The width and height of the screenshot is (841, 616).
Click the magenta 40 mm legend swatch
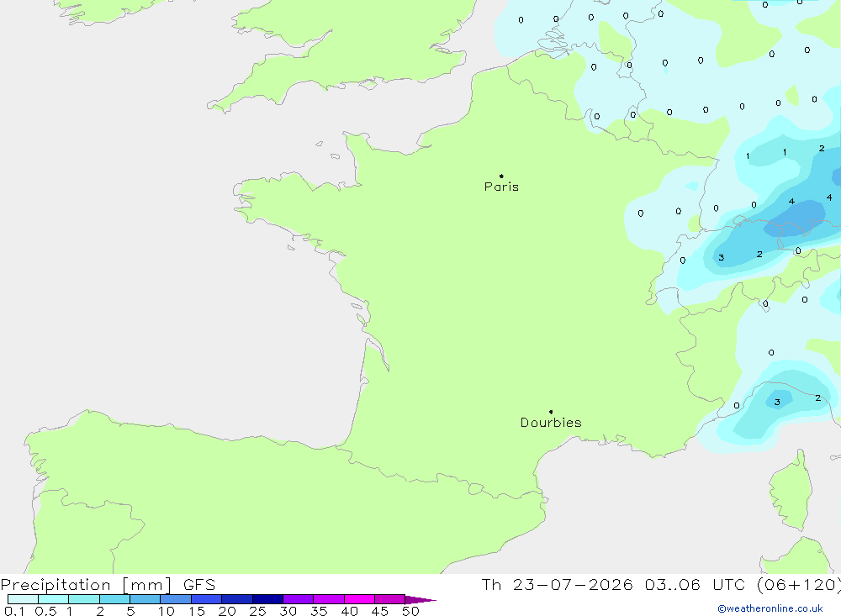click(359, 599)
